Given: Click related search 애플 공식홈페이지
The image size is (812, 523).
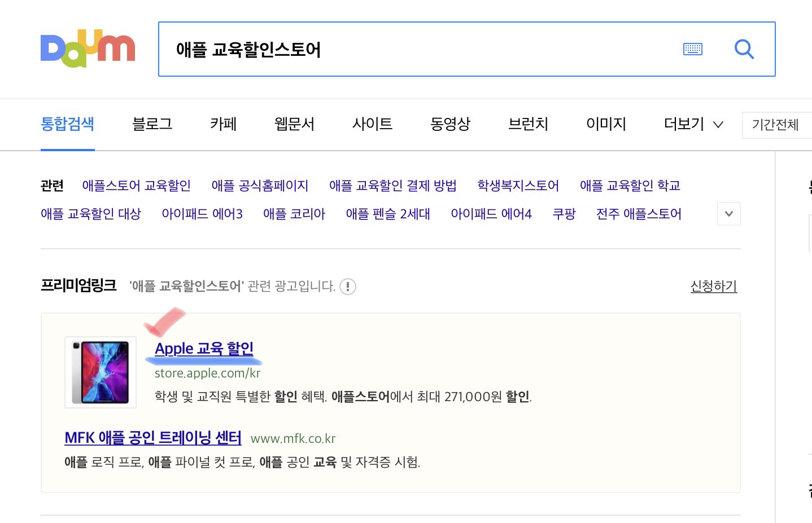Looking at the screenshot, I should tap(260, 186).
